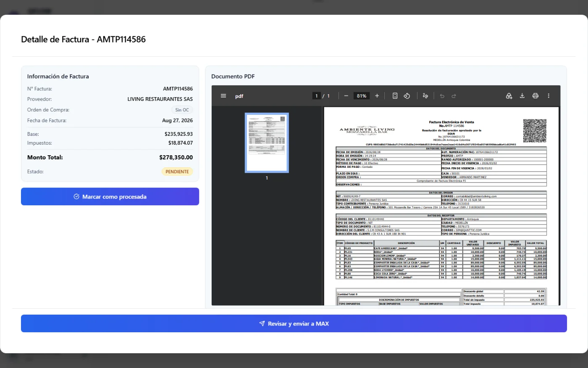Click the fit to page icon
The height and width of the screenshot is (368, 588).
click(395, 96)
